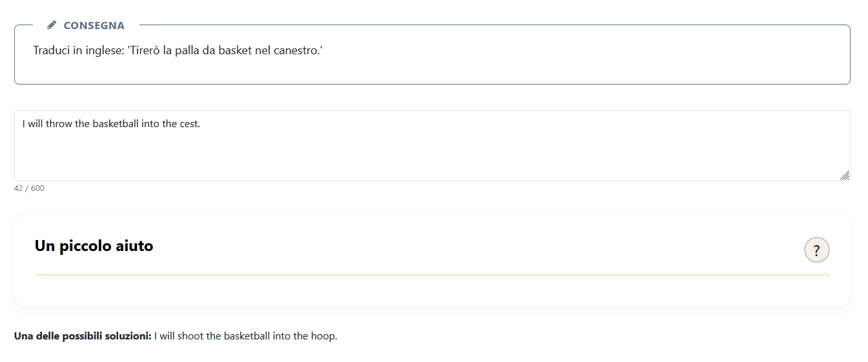This screenshot has width=868, height=362.
Task: Click the word 'throw' in the typed answer
Action: coord(59,124)
